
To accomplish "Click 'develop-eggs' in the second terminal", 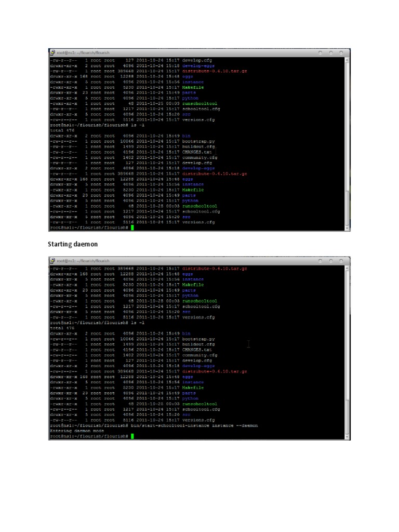I will pos(198,366).
